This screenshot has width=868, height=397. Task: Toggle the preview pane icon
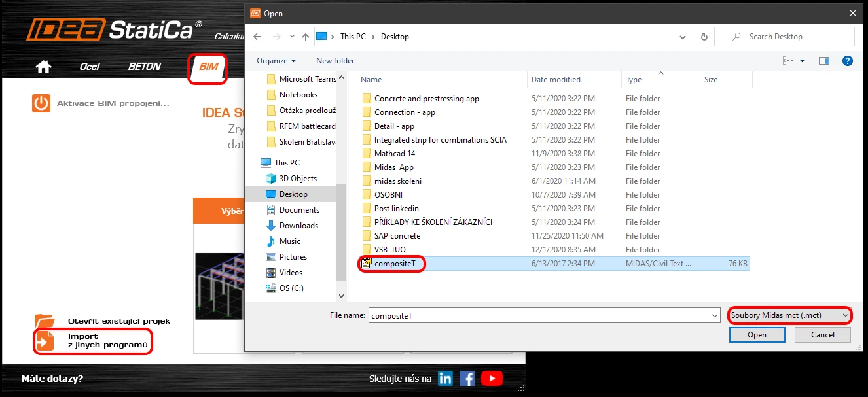pos(824,61)
